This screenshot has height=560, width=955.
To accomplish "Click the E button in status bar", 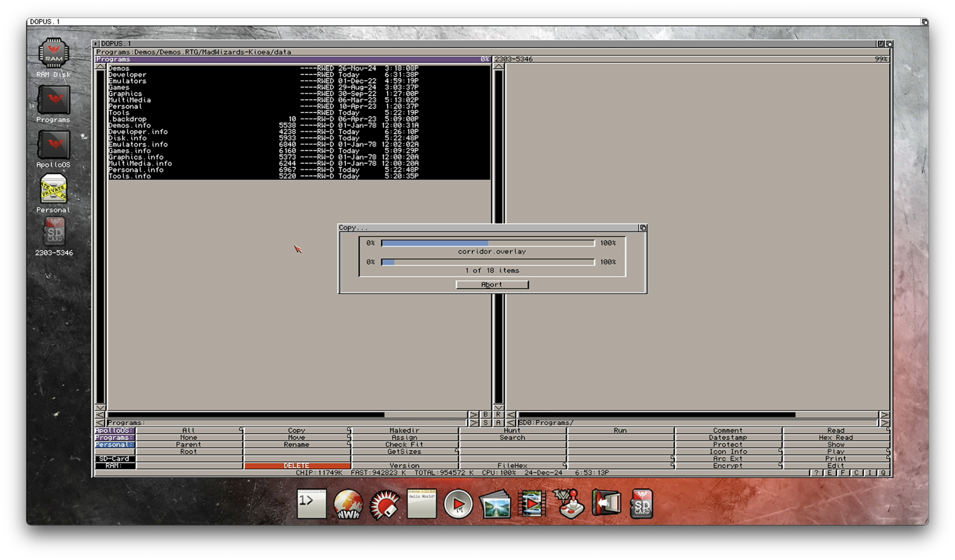I will (830, 473).
